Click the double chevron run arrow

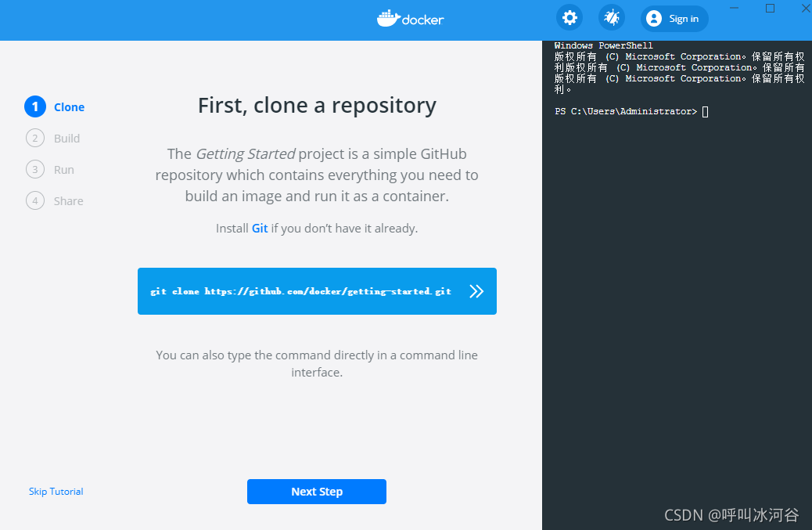(476, 291)
